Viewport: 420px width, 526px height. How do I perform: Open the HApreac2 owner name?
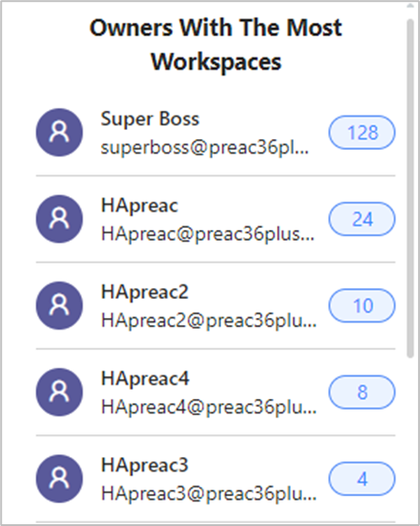pos(145,292)
